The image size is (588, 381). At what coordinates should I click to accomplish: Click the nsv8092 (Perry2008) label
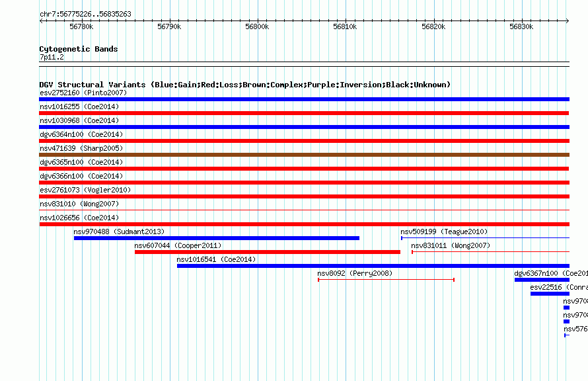click(355, 273)
